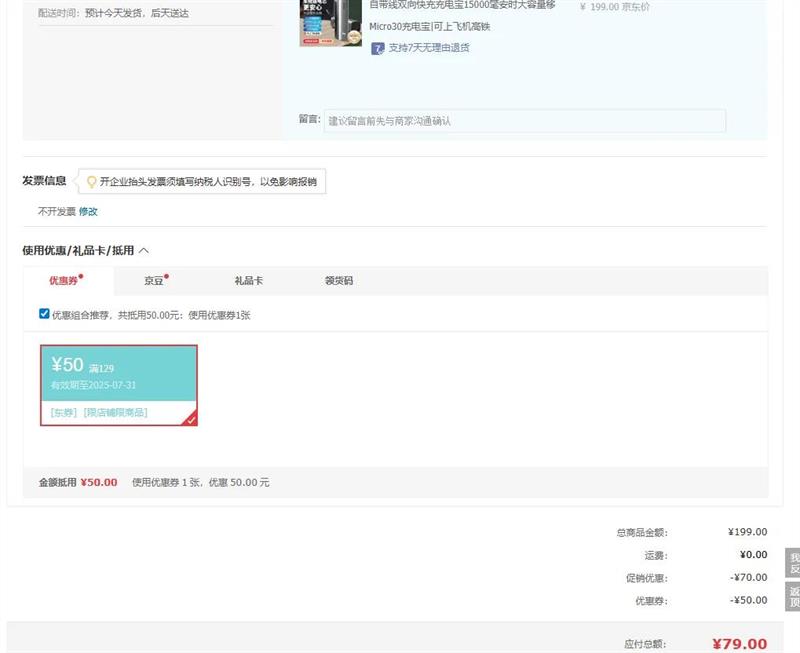This screenshot has width=800, height=653.
Task: Click the power bank product thumbnail
Action: pyautogui.click(x=330, y=22)
